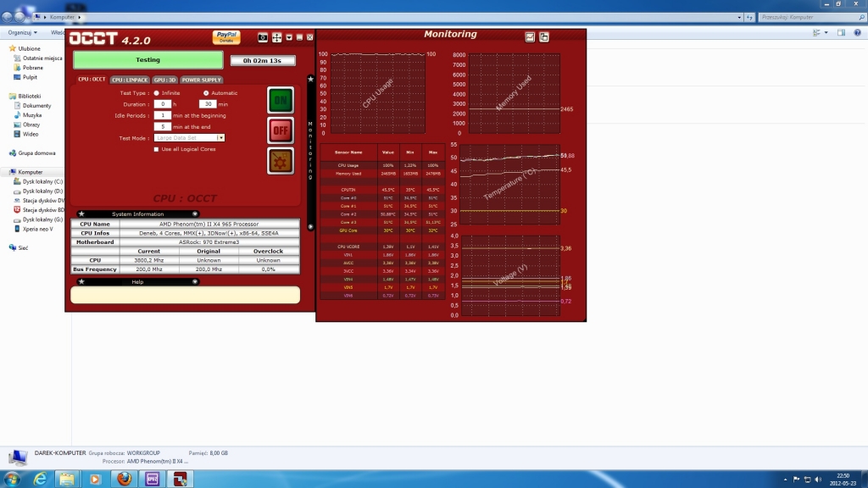The image size is (868, 488).
Task: Take a screenshot with OCCT's camera icon
Action: 263,37
